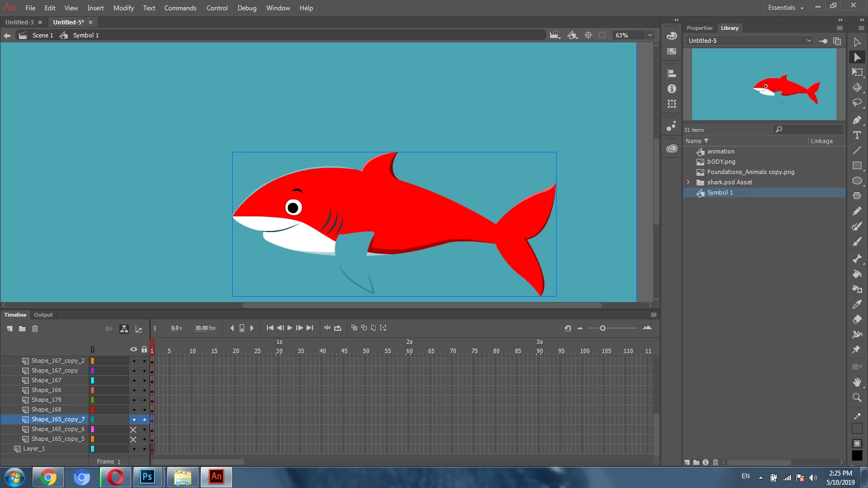The image size is (868, 488).
Task: Open the Modify menu
Action: tap(123, 8)
